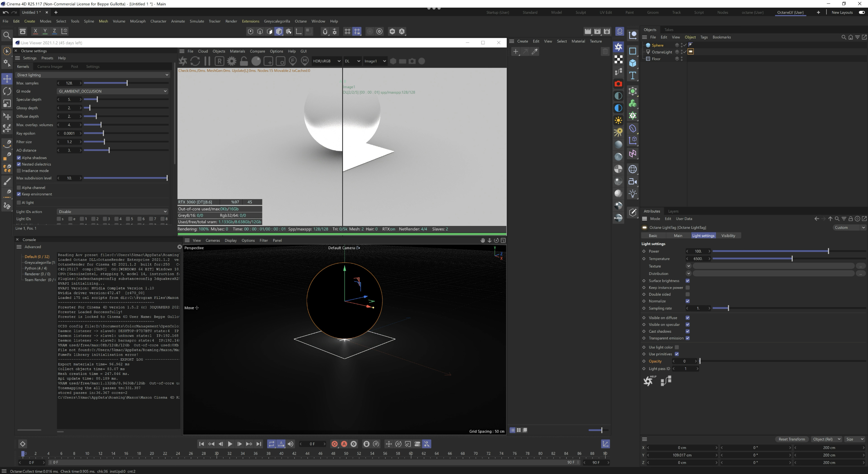The image size is (868, 474).
Task: Click the pick material M icon
Action: click(305, 61)
